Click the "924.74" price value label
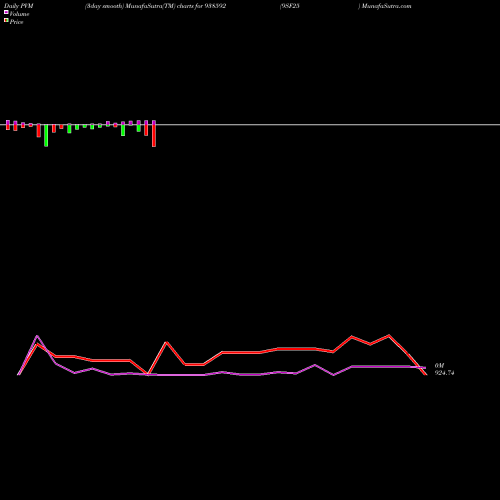The width and height of the screenshot is (500, 500). click(444, 373)
